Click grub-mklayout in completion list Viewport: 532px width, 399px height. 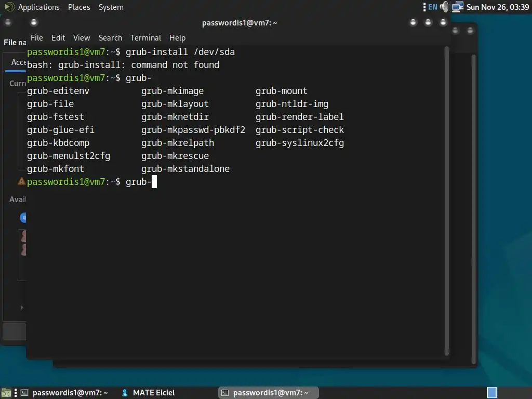click(x=175, y=104)
